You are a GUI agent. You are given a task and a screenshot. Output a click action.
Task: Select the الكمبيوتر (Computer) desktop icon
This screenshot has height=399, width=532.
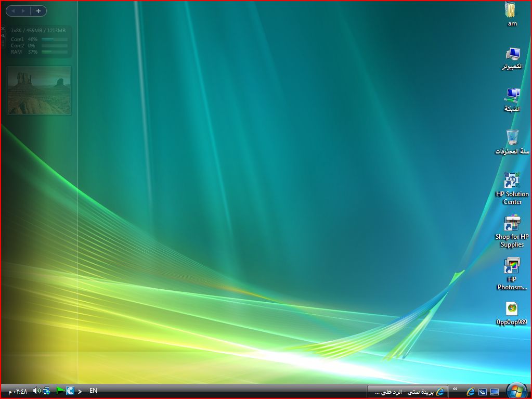(512, 58)
